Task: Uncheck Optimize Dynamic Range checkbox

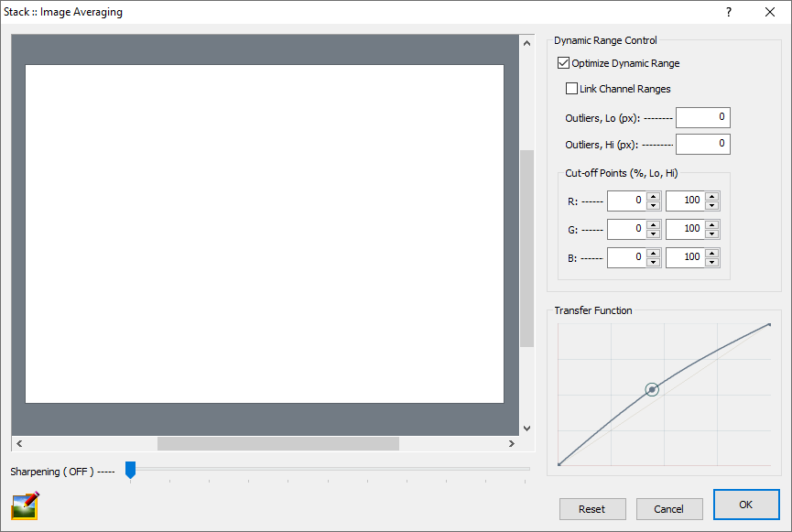Action: pos(563,63)
